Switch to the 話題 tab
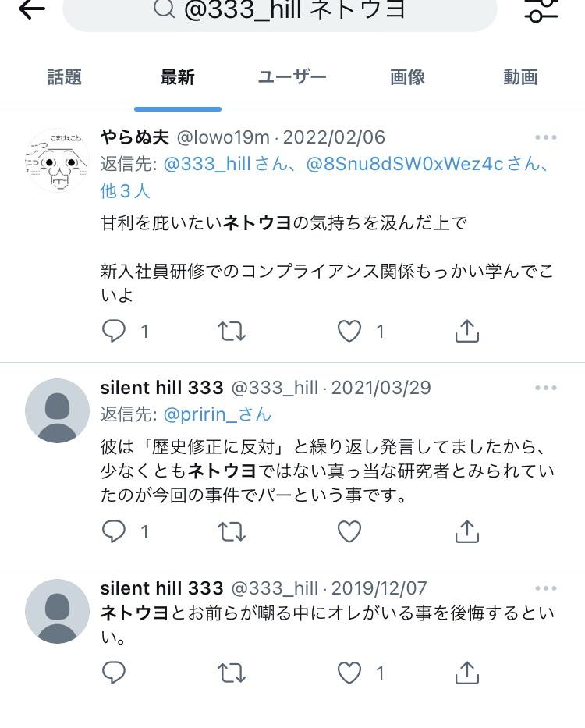Viewport: 585px width, 728px height. (65, 77)
